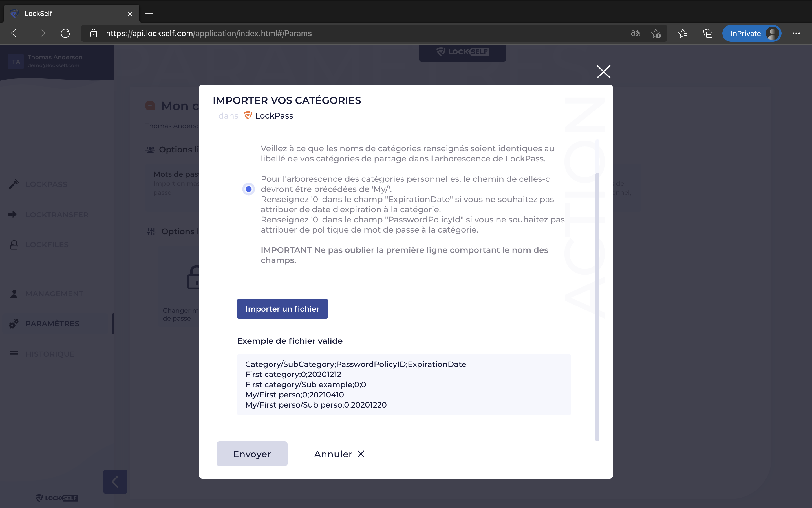Close the LockSelf tab
This screenshot has height=508, width=812.
coord(130,14)
